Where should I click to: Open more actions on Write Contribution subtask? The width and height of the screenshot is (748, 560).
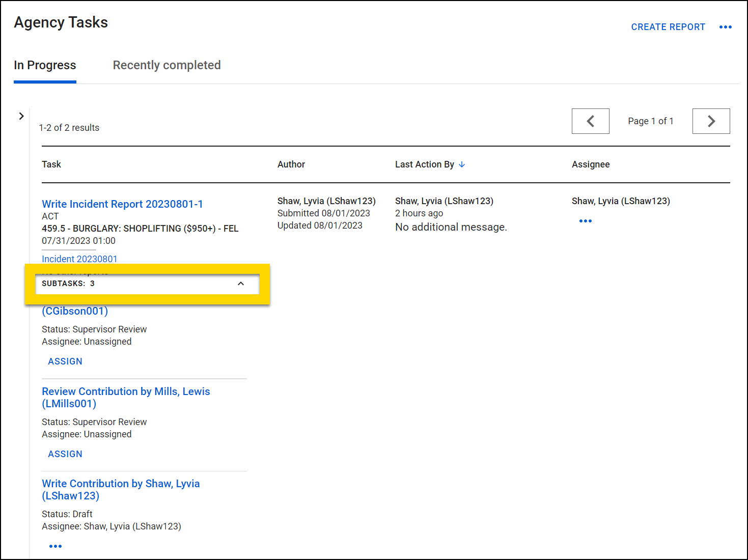tap(55, 546)
